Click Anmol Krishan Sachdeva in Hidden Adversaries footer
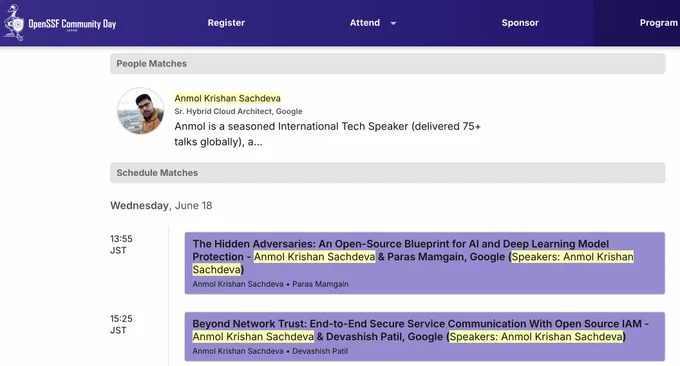 click(x=238, y=284)
